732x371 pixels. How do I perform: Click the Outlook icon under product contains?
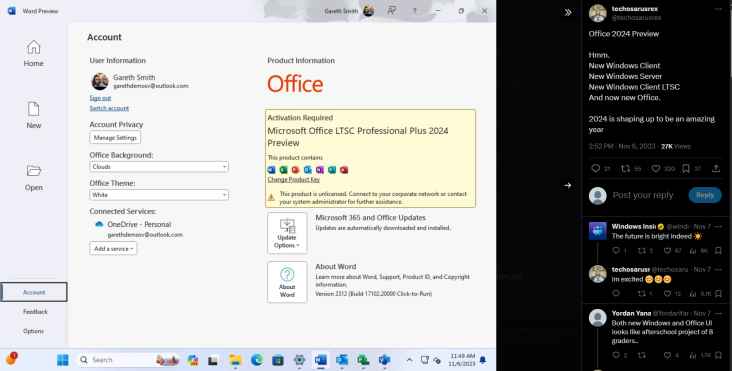click(308, 170)
